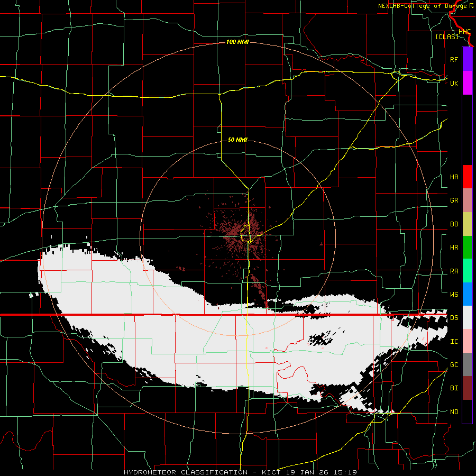Image resolution: width=476 pixels, height=476 pixels.
Task: Click the 'GC' legend label
Action: click(x=454, y=365)
